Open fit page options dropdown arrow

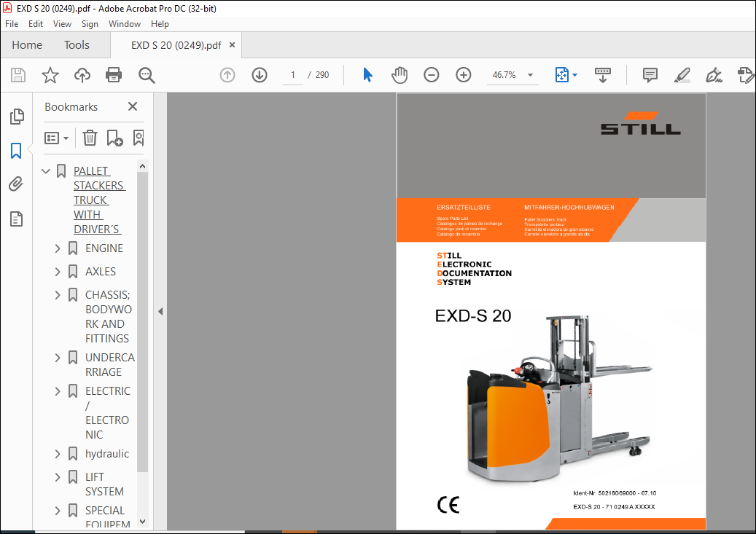[x=574, y=75]
